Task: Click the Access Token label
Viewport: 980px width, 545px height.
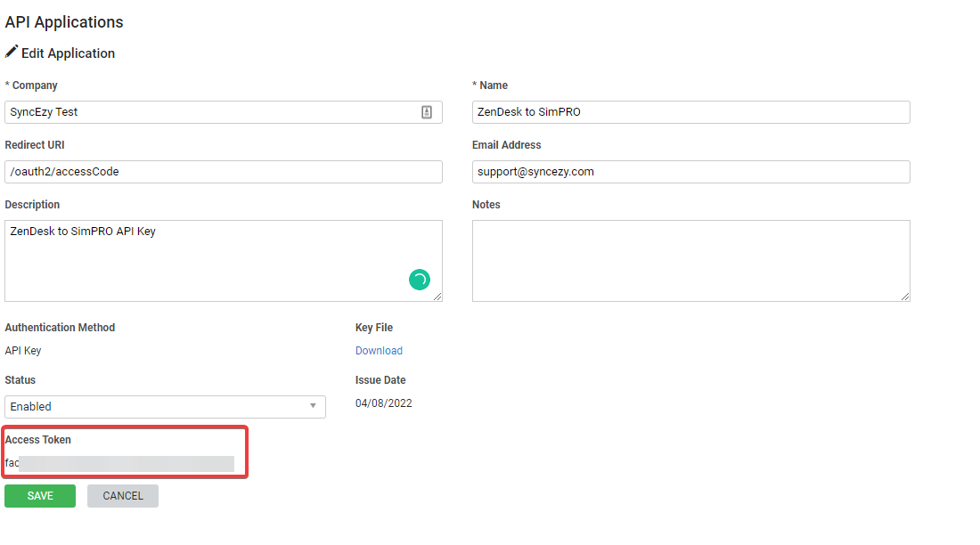Action: tap(38, 439)
